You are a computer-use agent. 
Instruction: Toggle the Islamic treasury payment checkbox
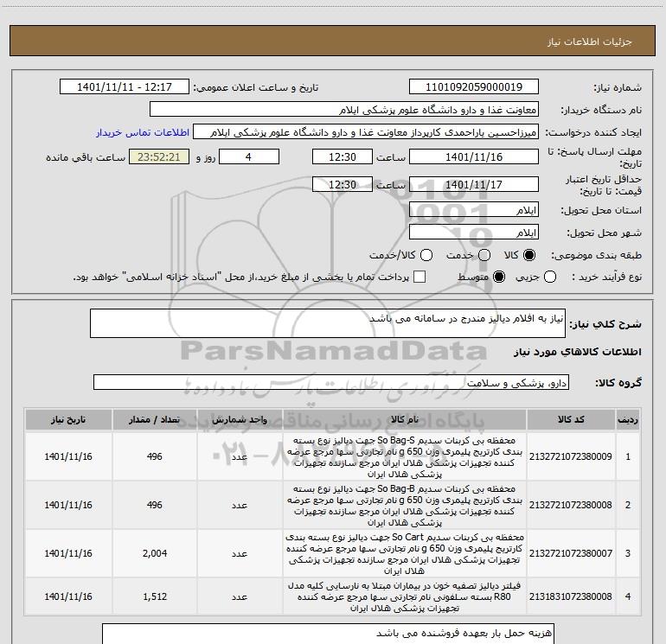point(419,277)
